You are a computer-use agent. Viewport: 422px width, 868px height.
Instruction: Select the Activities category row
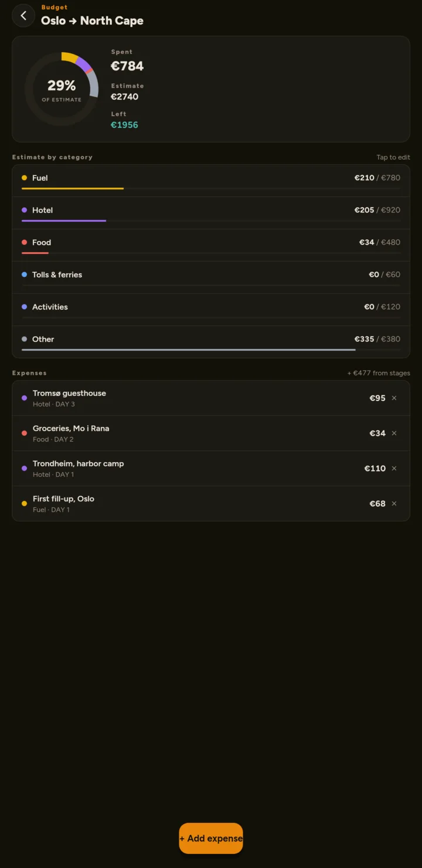[x=211, y=310]
